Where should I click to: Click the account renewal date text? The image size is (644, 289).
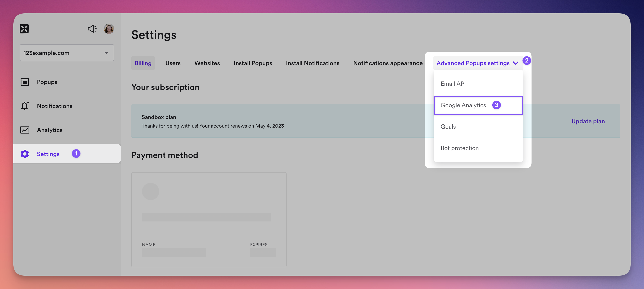click(213, 126)
